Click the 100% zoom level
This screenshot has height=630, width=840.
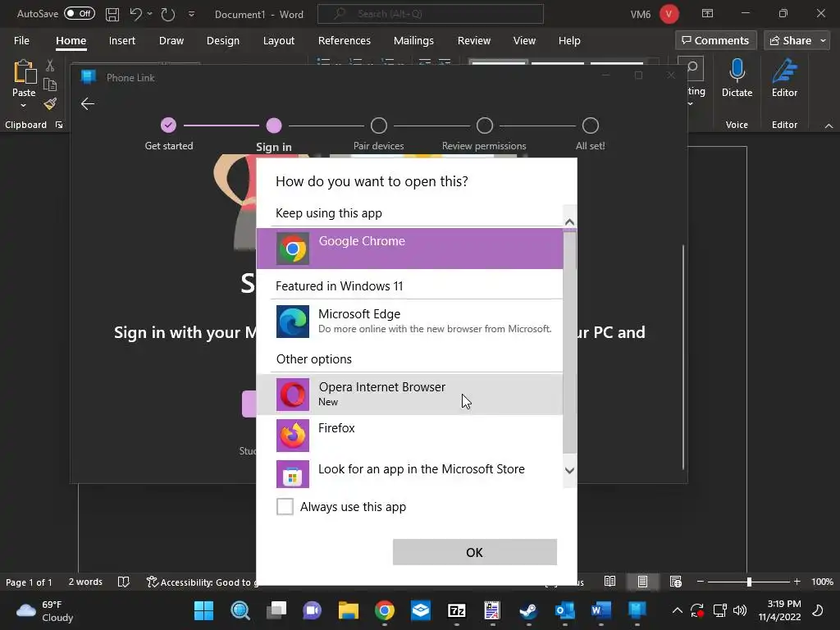tap(822, 582)
